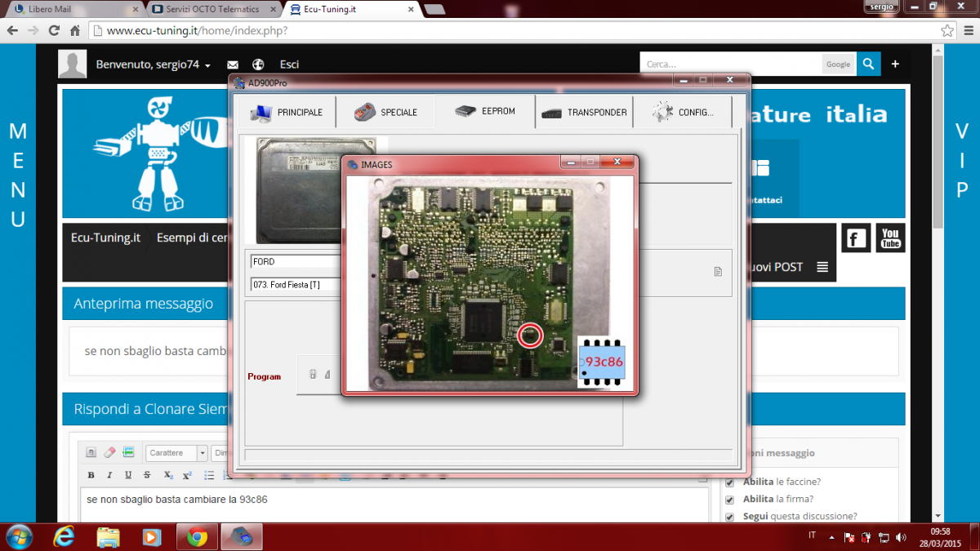Image resolution: width=980 pixels, height=551 pixels.
Task: Open the 073. Ford Fiesta [T] model combo
Action: [295, 284]
